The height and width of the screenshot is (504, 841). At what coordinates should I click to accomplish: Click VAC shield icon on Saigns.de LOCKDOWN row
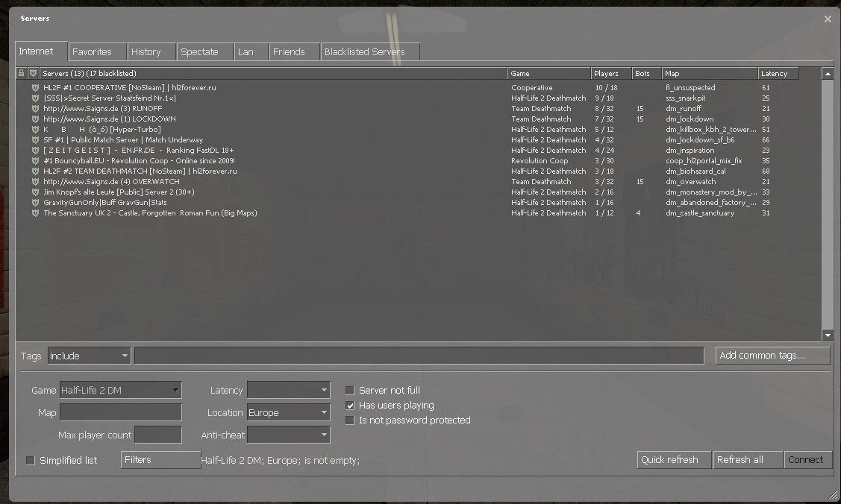pyautogui.click(x=35, y=119)
